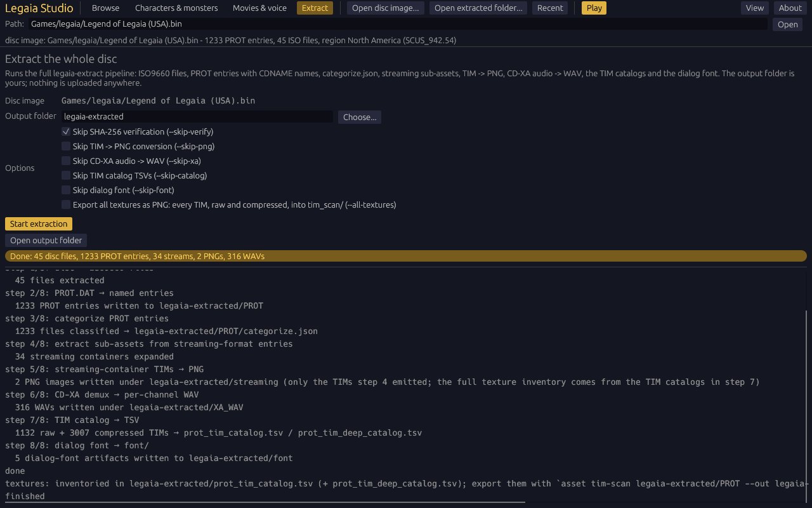Image resolution: width=812 pixels, height=508 pixels.
Task: Select log line "step 6/8: CD-XA demux → per-channel WAV"
Action: 102,395
